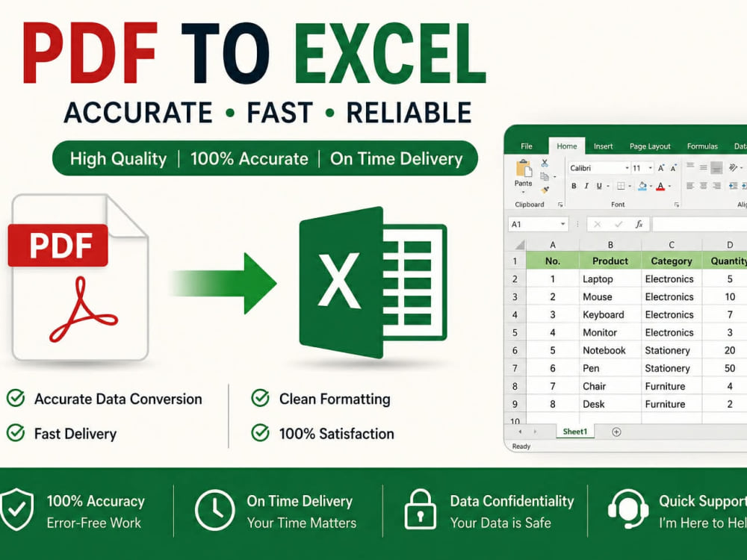Toggle Bold formatting
The width and height of the screenshot is (747, 560).
point(574,186)
